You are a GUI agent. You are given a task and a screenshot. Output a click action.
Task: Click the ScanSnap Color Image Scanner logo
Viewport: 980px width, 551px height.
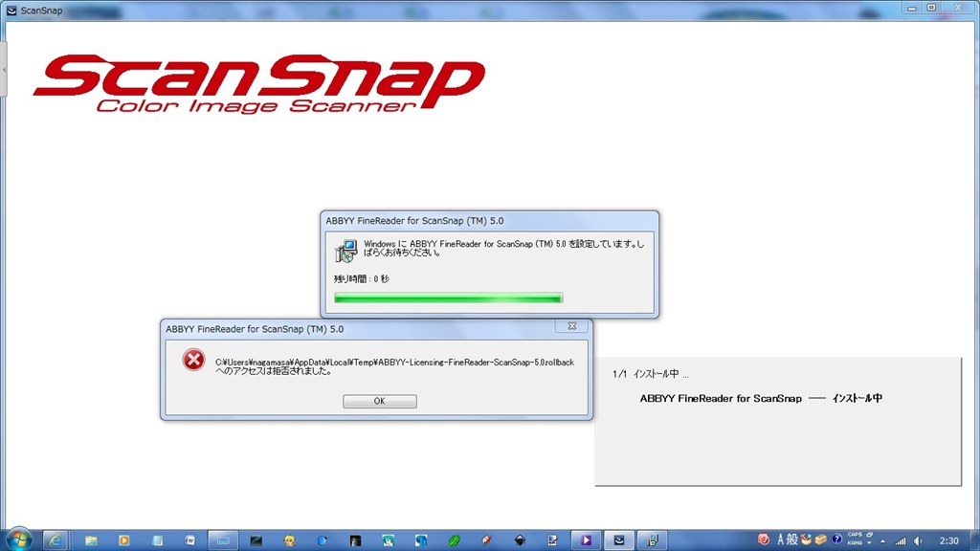click(x=258, y=84)
